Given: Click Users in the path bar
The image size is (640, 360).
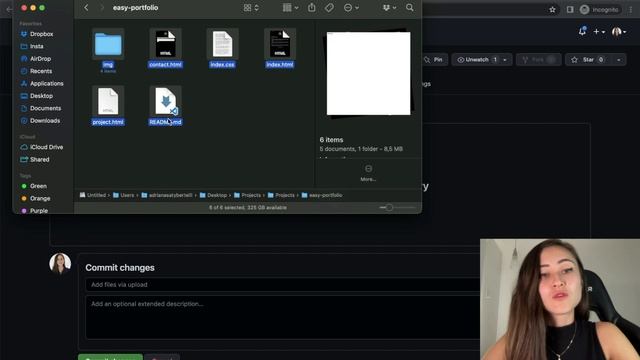Looking at the screenshot, I should (124, 195).
